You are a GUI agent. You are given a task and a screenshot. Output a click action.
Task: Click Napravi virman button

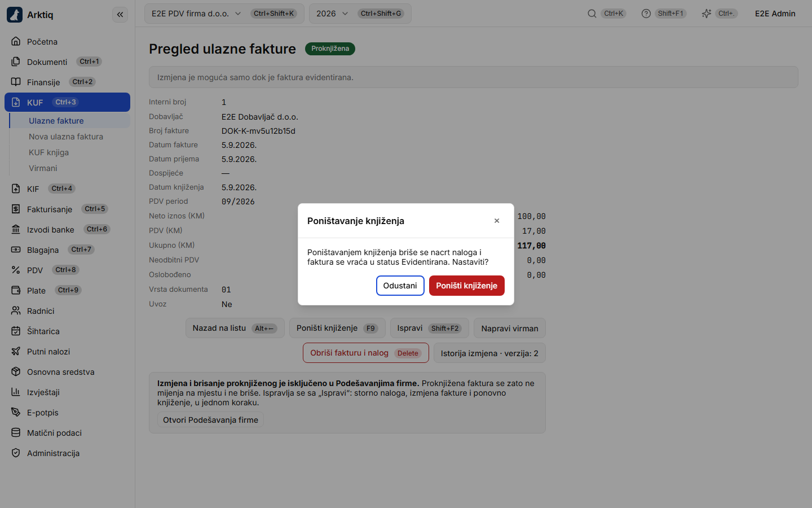510,328
